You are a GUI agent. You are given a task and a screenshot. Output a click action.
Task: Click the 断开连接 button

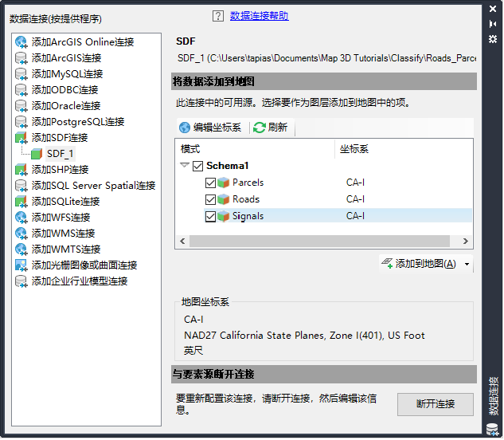(x=436, y=405)
